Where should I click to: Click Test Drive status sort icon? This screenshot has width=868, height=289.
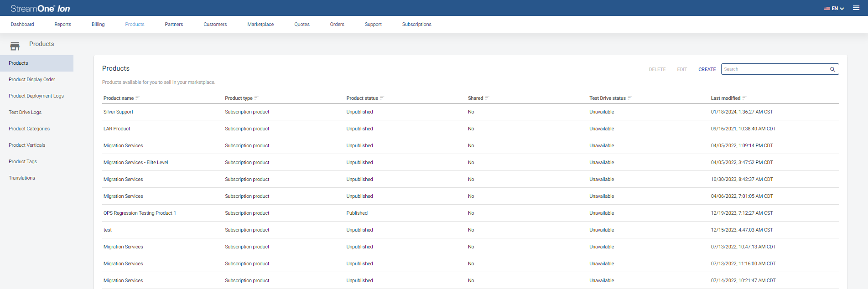point(630,98)
